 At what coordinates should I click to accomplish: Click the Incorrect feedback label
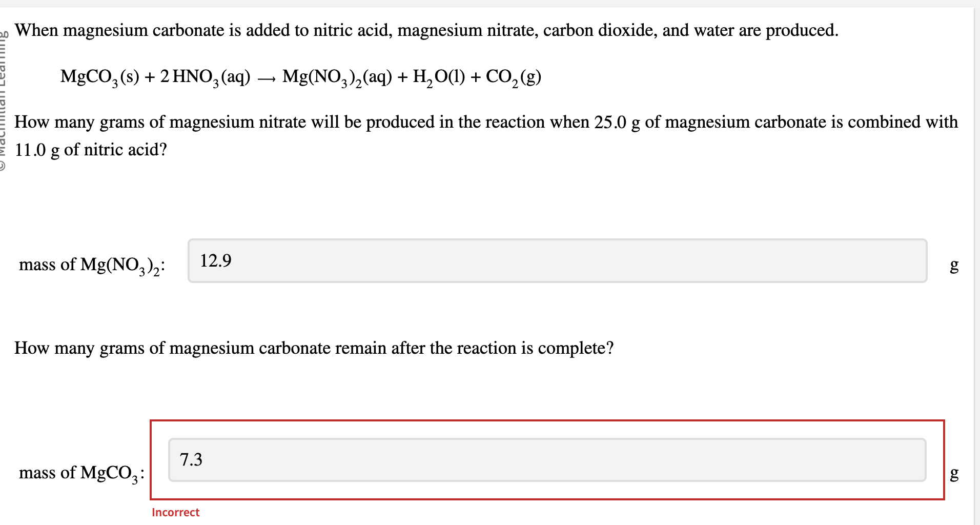pos(175,512)
